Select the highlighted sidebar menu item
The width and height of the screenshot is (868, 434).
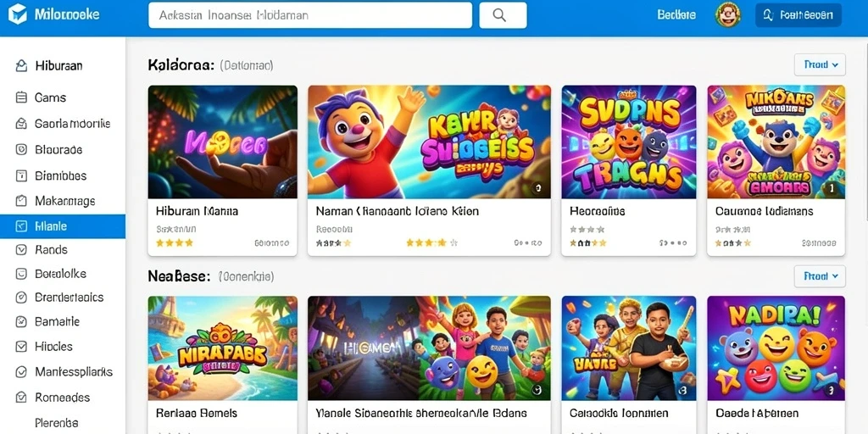pos(63,226)
